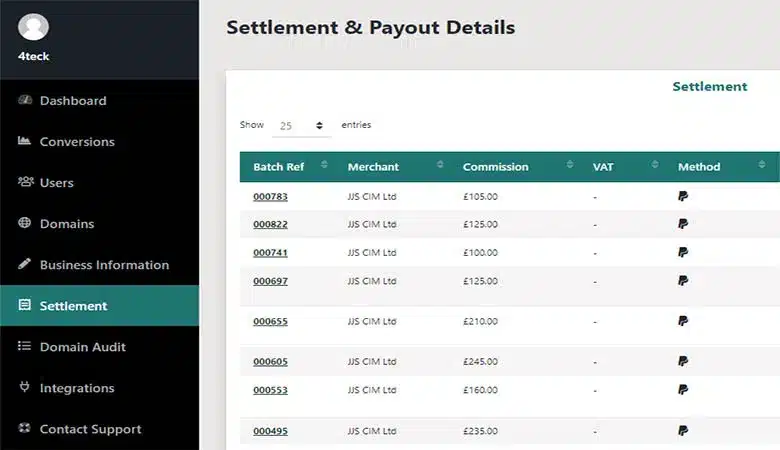The height and width of the screenshot is (450, 780).
Task: Open batch reference 000655 link
Action: coord(270,322)
